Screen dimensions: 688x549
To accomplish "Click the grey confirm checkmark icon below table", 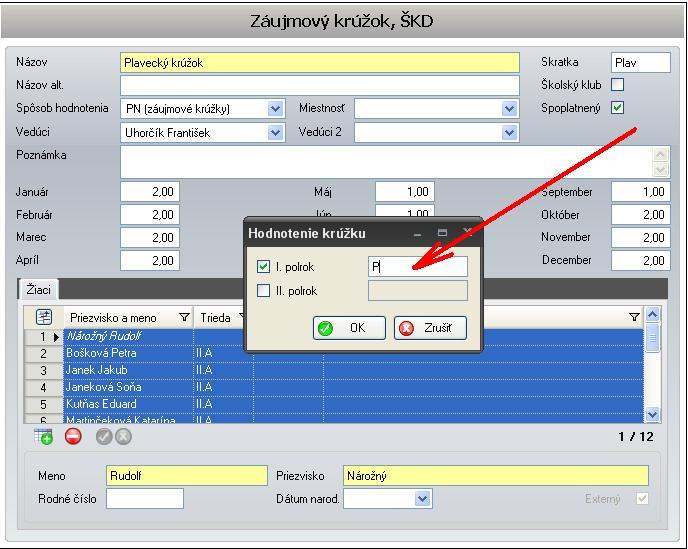I will (x=104, y=437).
